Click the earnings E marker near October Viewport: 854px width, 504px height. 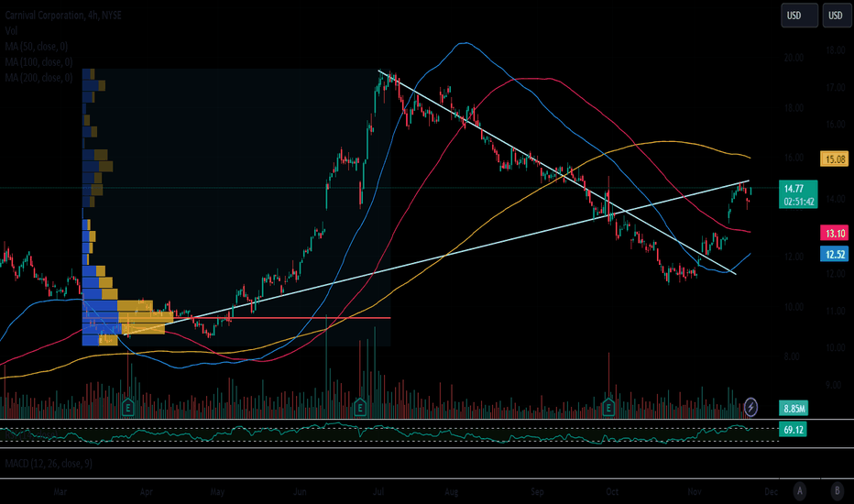coord(608,407)
